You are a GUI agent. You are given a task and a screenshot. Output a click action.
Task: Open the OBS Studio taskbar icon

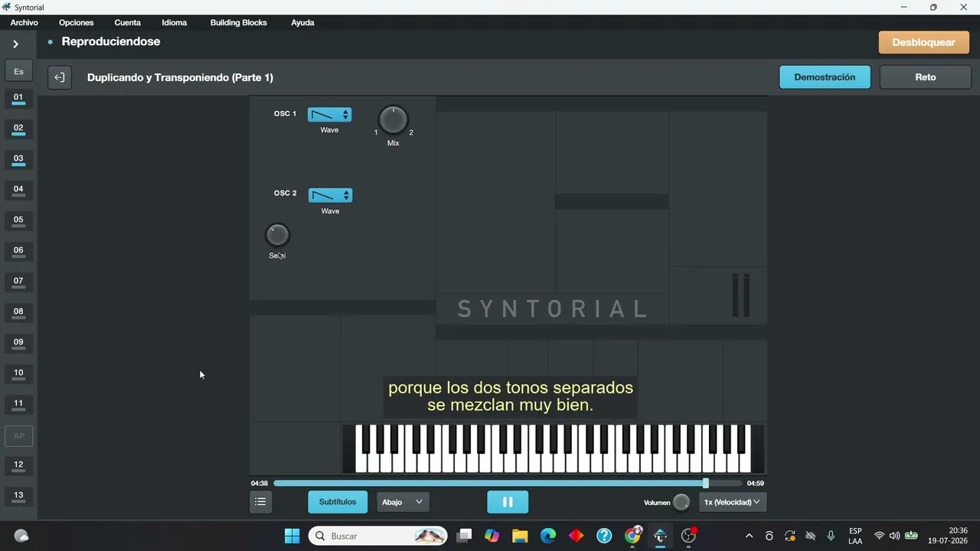(x=688, y=536)
